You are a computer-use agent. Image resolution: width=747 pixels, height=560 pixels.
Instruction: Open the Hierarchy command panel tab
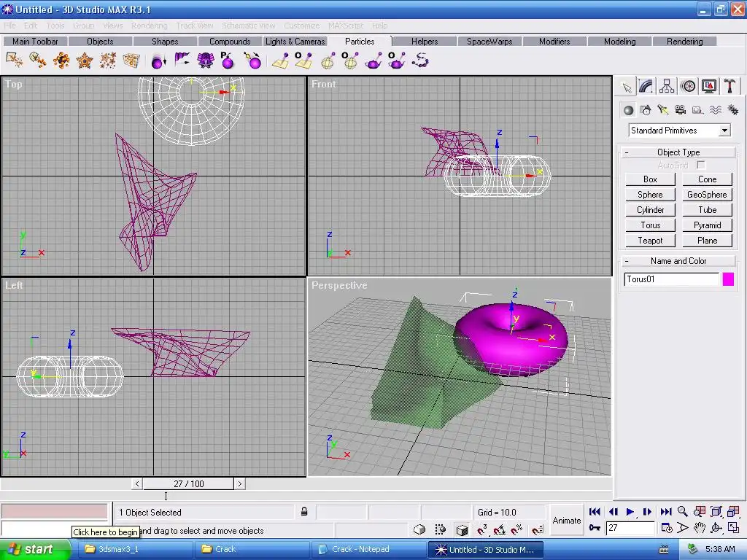[667, 87]
